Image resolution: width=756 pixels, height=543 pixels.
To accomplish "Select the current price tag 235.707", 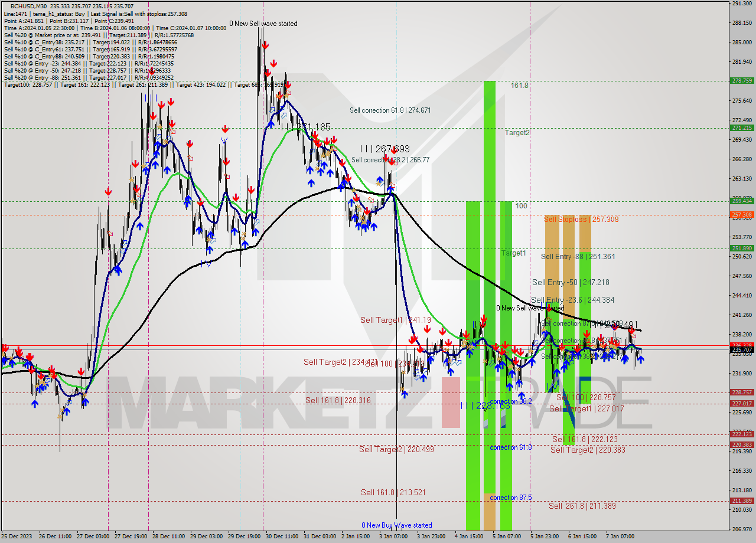I will (x=742, y=350).
